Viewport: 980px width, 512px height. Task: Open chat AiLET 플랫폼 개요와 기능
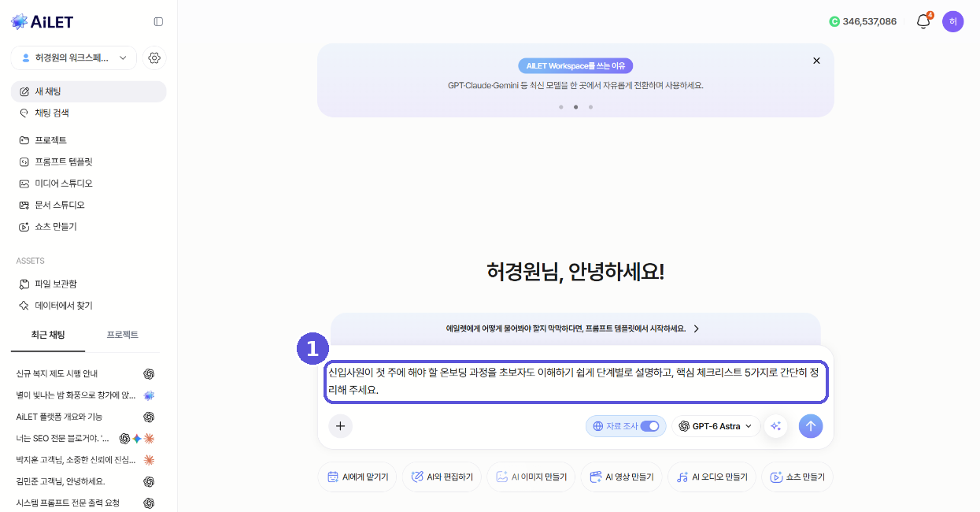point(85,417)
